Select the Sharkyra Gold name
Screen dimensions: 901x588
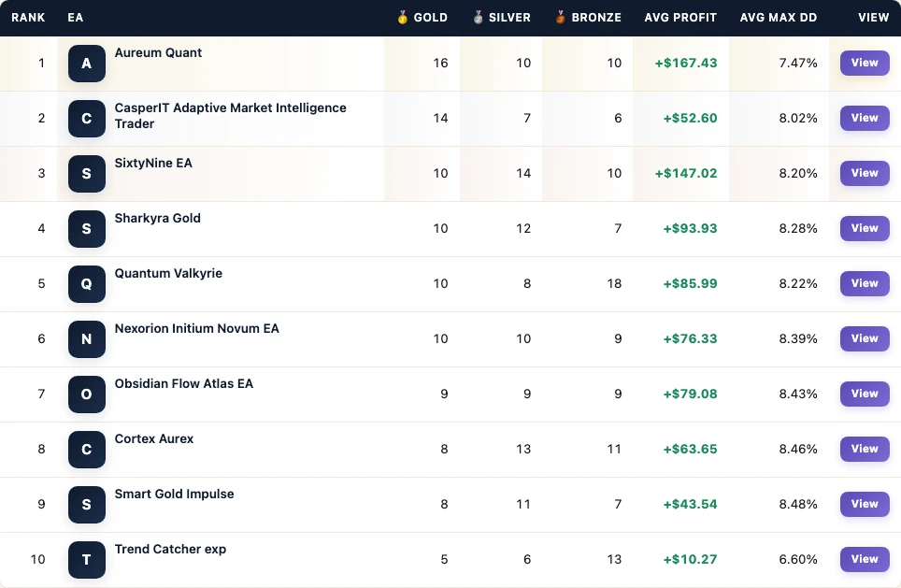click(x=157, y=219)
